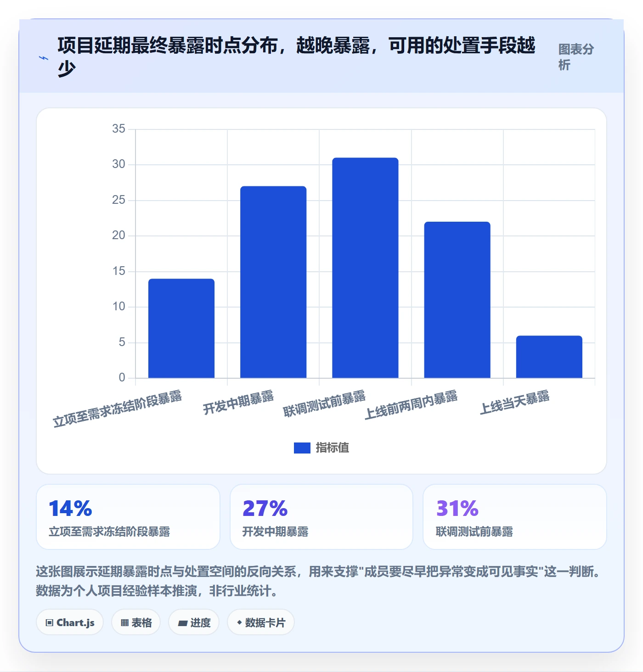
Task: Click the 14% data card value
Action: click(x=70, y=508)
